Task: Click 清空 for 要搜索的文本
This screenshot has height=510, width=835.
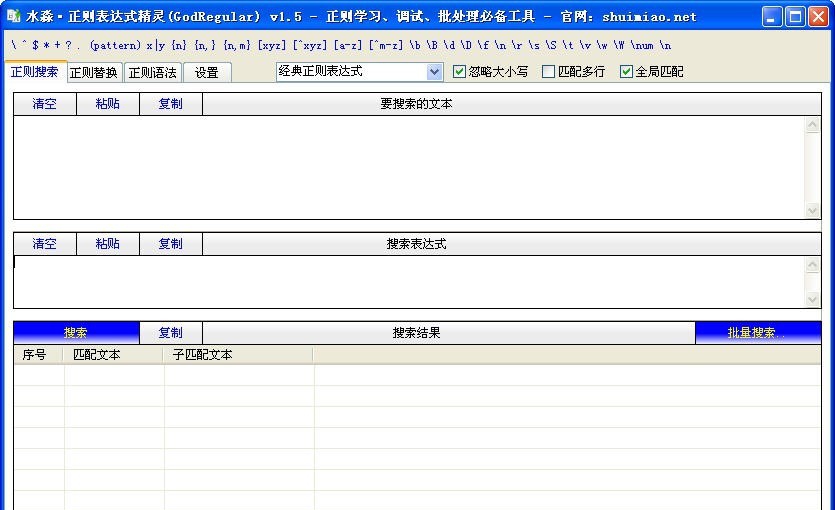Action: click(x=45, y=104)
